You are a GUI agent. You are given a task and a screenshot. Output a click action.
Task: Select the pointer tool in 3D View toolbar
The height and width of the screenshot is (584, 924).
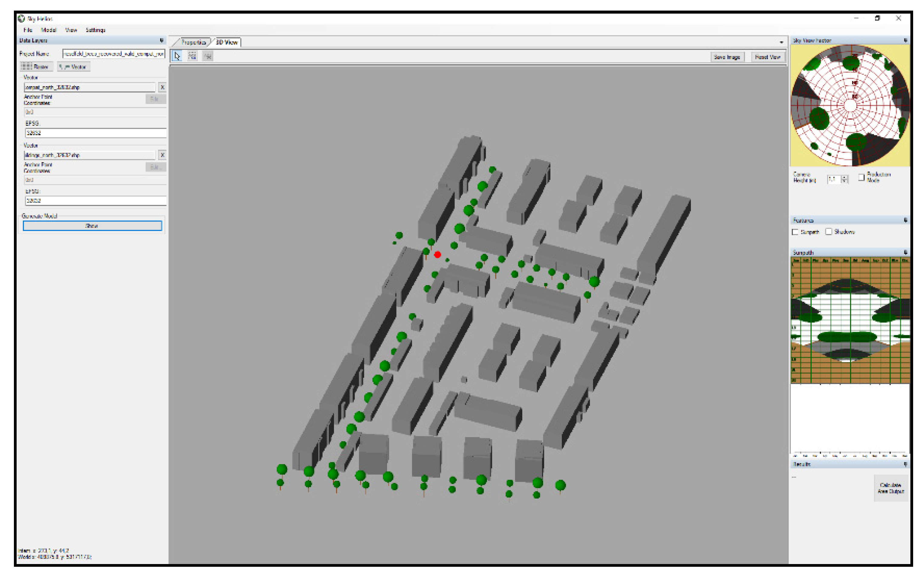pos(177,57)
